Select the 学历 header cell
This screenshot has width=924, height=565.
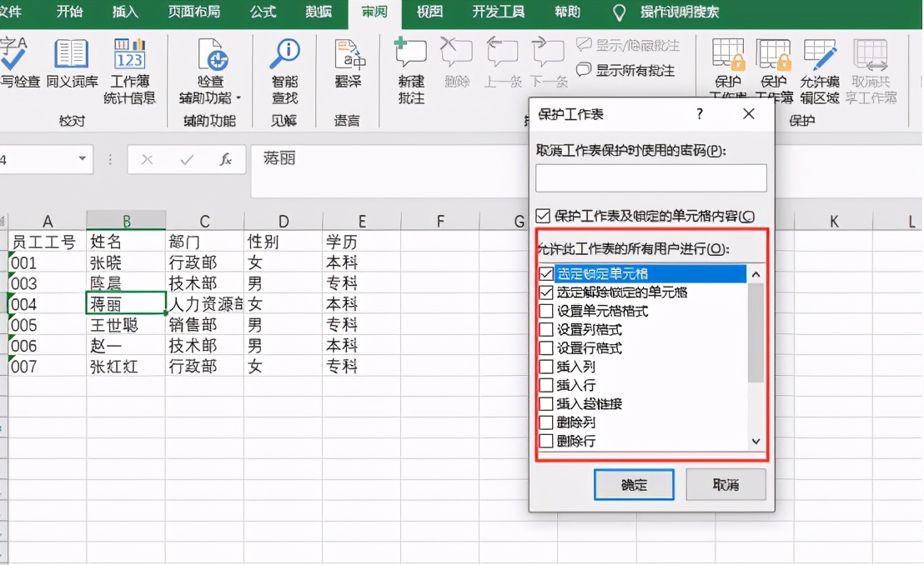(x=361, y=242)
